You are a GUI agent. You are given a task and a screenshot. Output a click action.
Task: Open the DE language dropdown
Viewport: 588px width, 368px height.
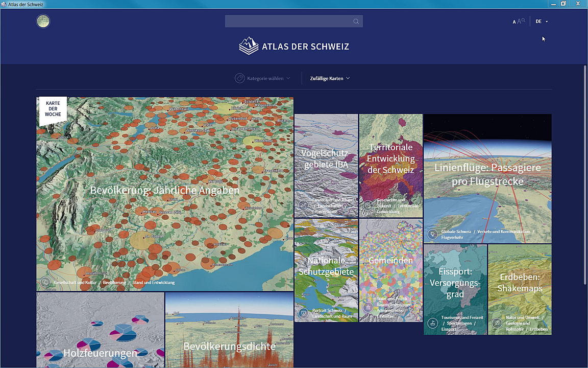click(x=542, y=21)
